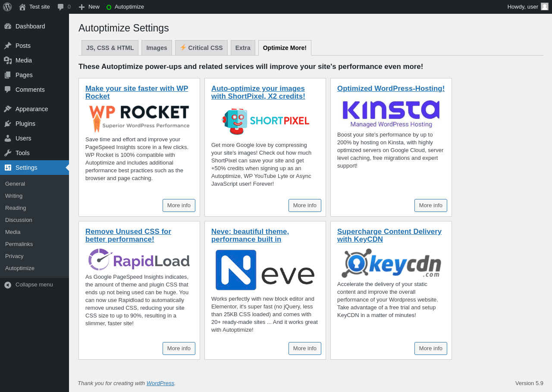The image size is (552, 392).
Task: Click the "Autoptimize Settings" page heading
Action: (x=124, y=28)
